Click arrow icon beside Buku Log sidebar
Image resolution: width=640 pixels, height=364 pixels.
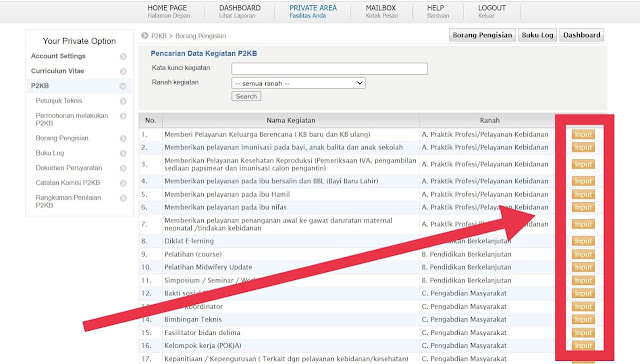pyautogui.click(x=123, y=153)
